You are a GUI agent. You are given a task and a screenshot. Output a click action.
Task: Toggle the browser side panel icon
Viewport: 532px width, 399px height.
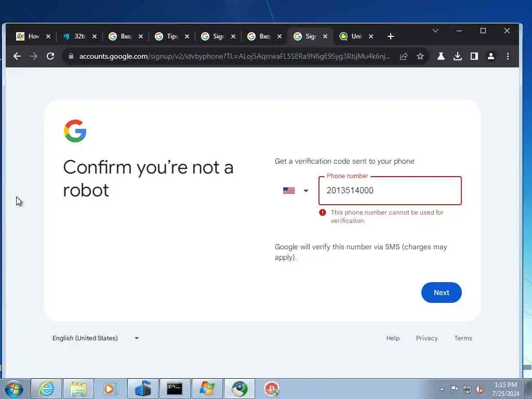pyautogui.click(x=474, y=56)
